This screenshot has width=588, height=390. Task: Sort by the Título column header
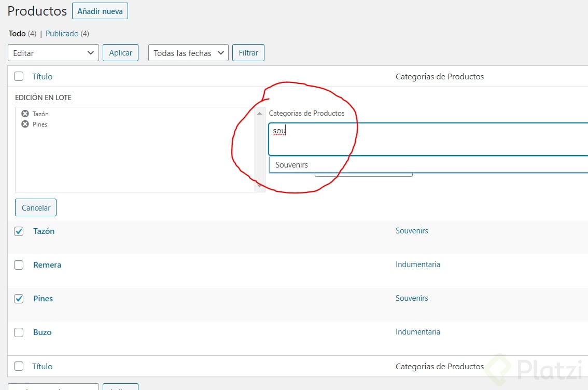[43, 77]
